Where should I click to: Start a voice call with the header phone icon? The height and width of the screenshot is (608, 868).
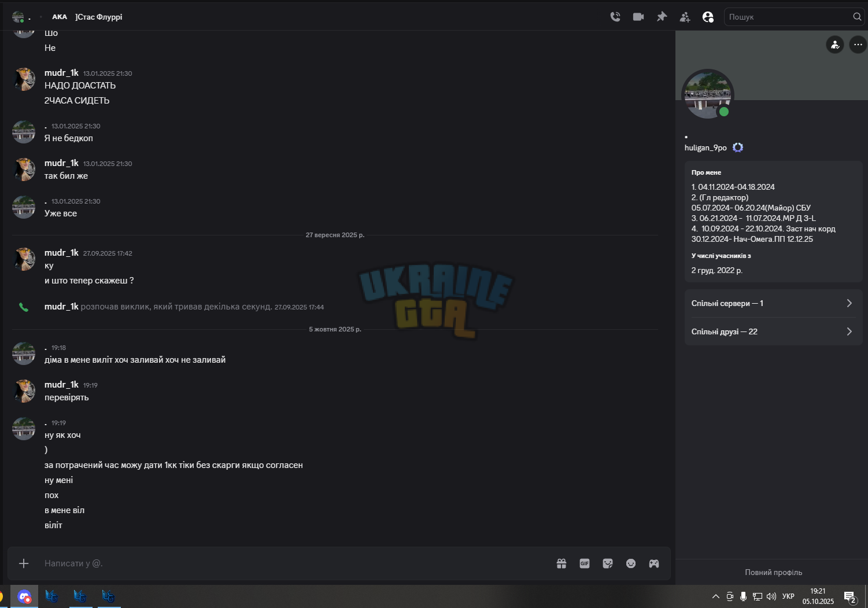[x=615, y=17]
